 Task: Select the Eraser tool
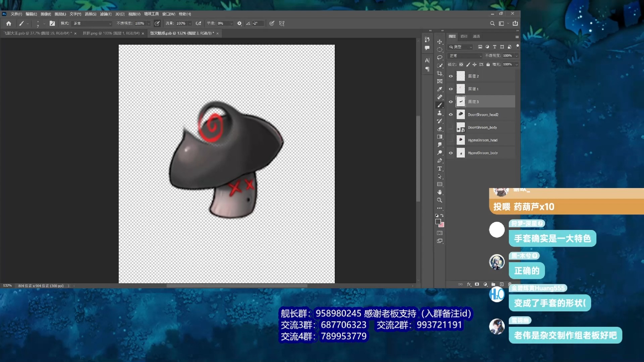click(439, 129)
